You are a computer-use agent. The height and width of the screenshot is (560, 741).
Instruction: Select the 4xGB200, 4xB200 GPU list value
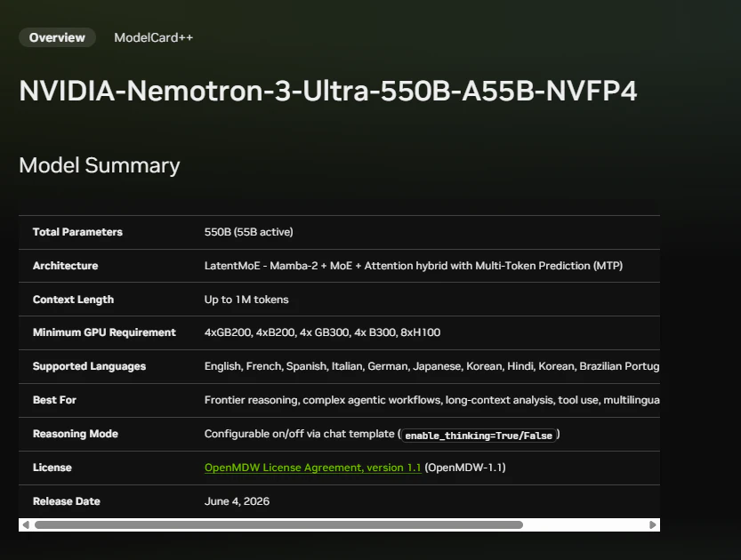pos(322,332)
